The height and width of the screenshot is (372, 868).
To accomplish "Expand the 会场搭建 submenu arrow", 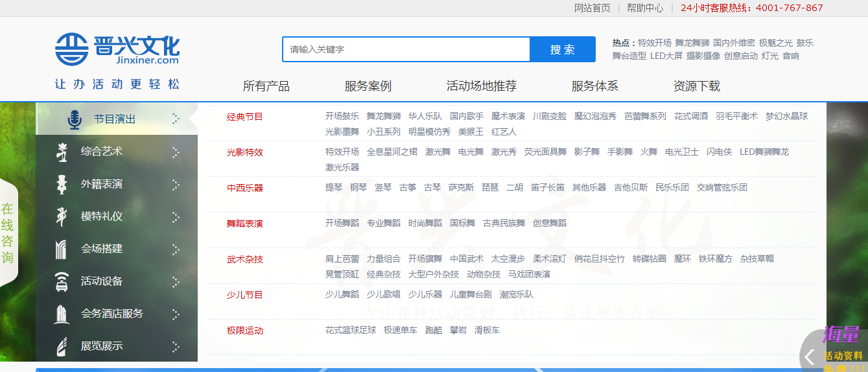I will [x=176, y=249].
